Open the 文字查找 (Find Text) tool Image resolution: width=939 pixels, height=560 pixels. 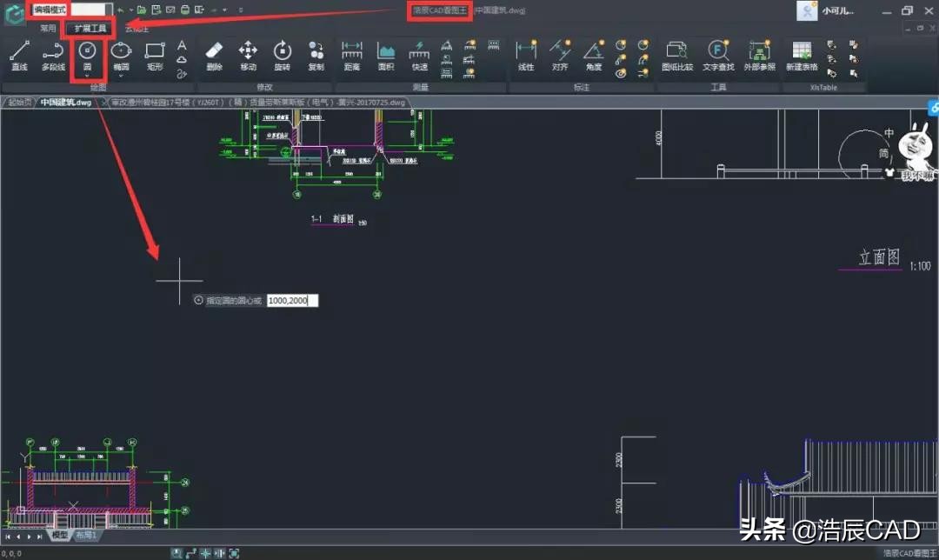point(717,56)
